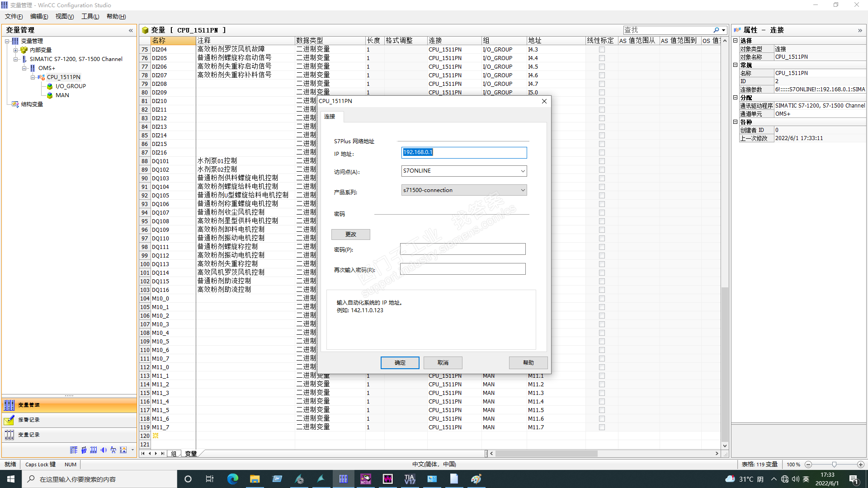Enable linear scaling checkbox for DI213 row
The width and height of the screenshot is (868, 488).
click(602, 127)
